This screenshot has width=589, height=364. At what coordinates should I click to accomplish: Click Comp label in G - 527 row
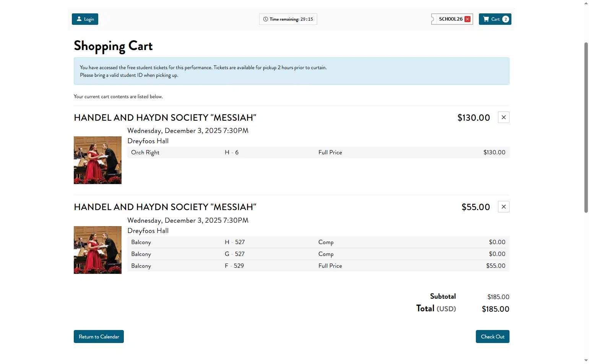point(326,254)
